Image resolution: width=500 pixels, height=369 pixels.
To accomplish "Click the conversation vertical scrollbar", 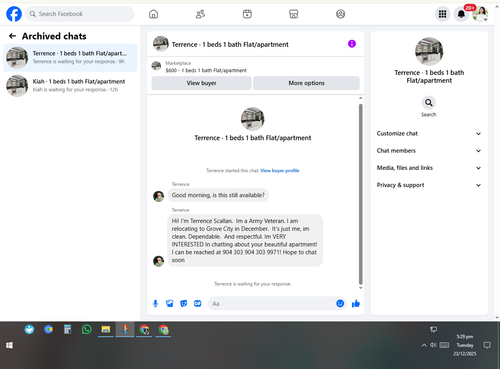I will point(360,193).
